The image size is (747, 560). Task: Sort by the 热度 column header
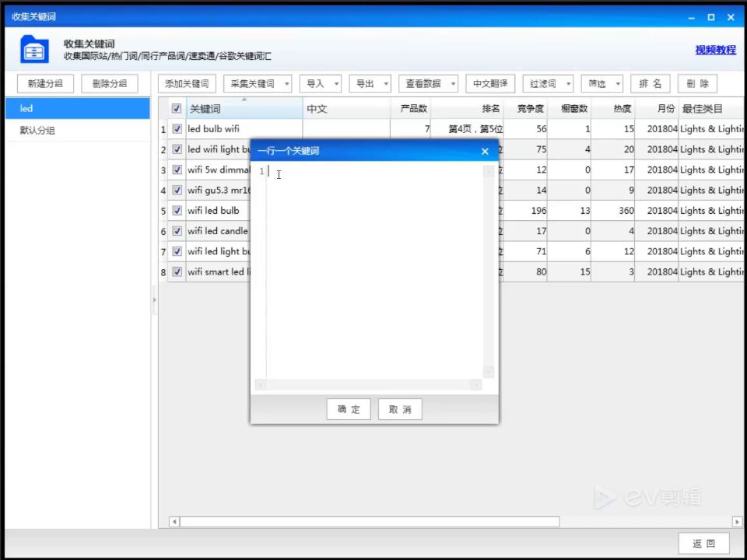613,109
